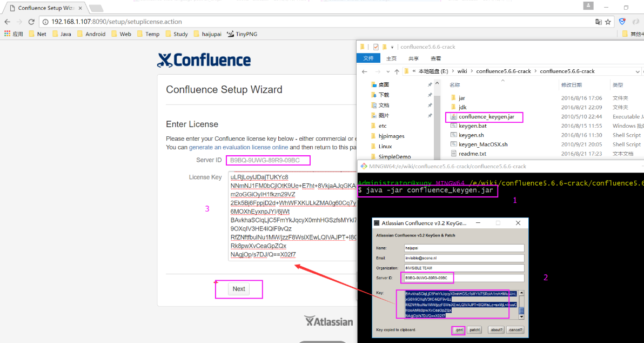644x343 pixels.
Task: Focus the License Key text area
Action: point(292,216)
